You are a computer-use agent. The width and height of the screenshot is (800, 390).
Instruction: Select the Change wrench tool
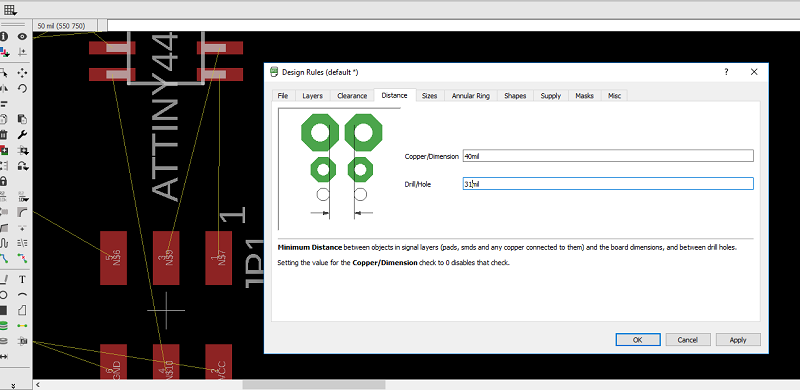click(22, 135)
